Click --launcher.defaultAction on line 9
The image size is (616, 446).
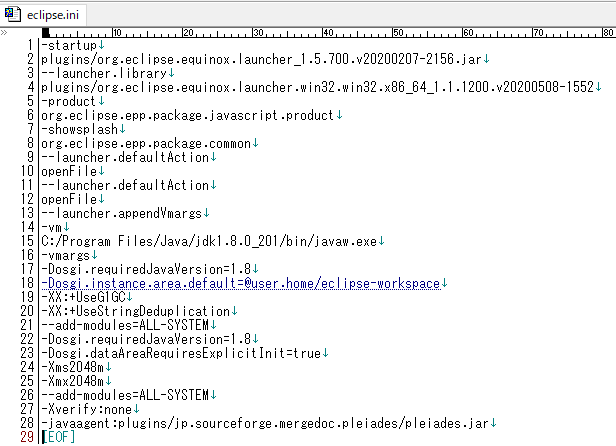click(x=125, y=157)
